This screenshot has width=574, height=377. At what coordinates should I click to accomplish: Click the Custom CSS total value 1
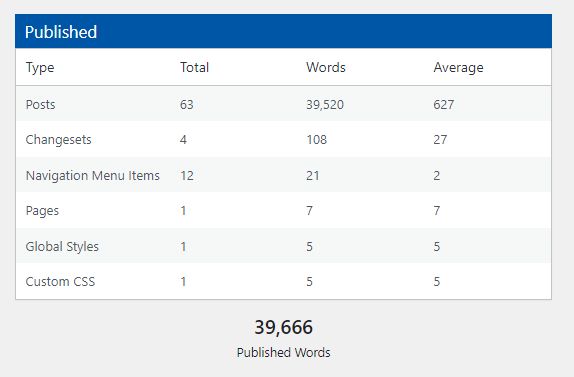pos(183,281)
